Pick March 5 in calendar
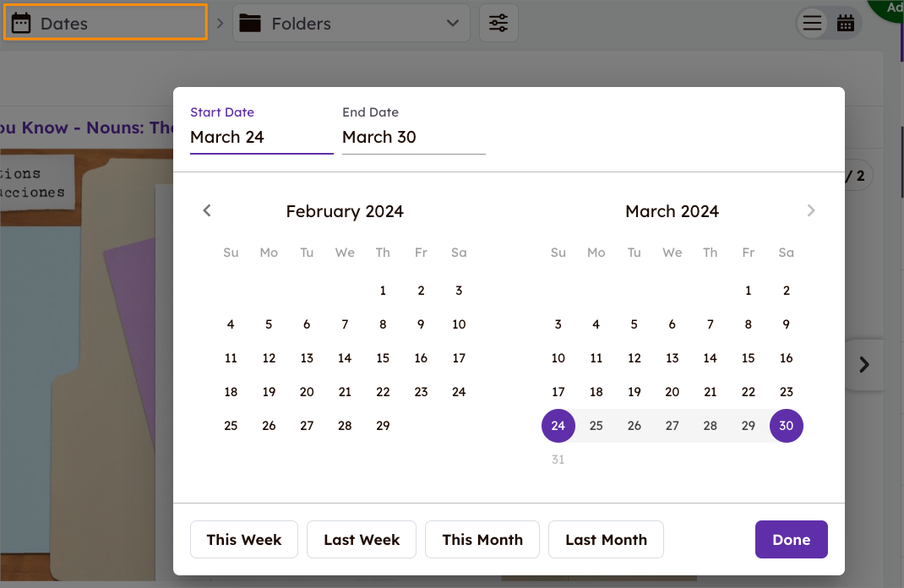The width and height of the screenshot is (904, 588). pyautogui.click(x=634, y=324)
